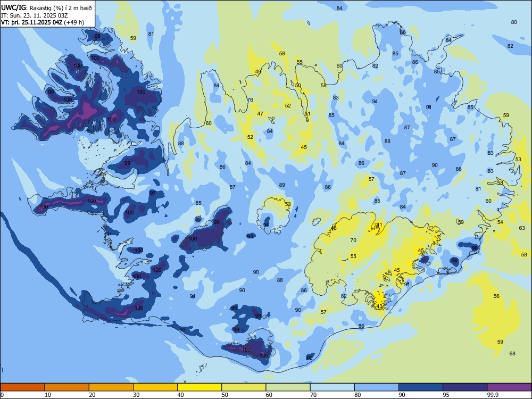
Task: Select the 43 humidity value on the map
Action: [x=379, y=306]
